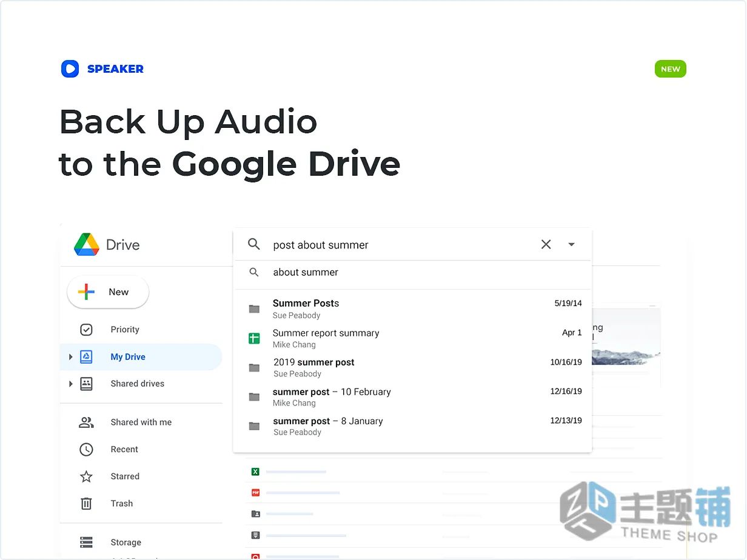Viewport: 747px width, 560px height.
Task: Click 'Mike Chang' under Summer report summary
Action: click(x=294, y=345)
